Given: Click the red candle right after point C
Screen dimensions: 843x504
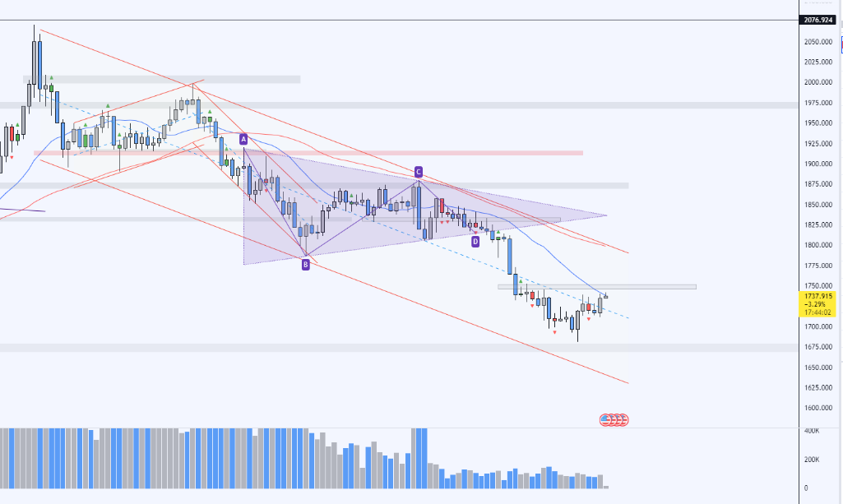Looking at the screenshot, I should tap(442, 206).
